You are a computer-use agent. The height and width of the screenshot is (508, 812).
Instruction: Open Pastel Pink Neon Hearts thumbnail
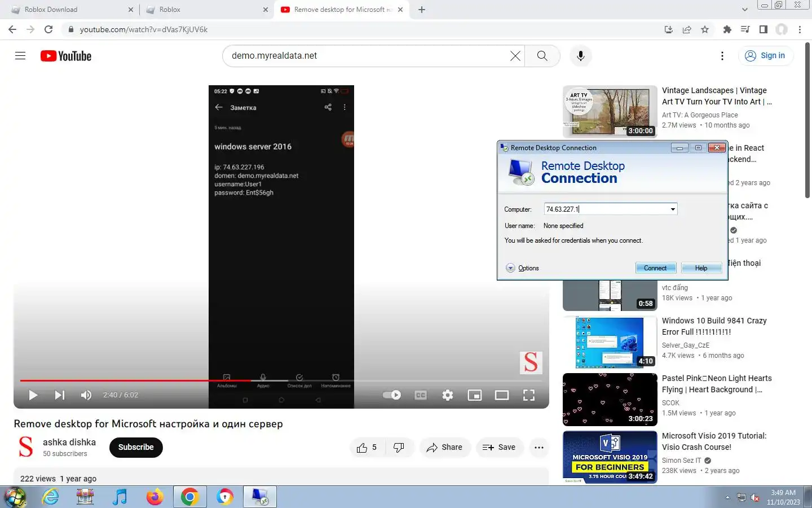tap(610, 399)
